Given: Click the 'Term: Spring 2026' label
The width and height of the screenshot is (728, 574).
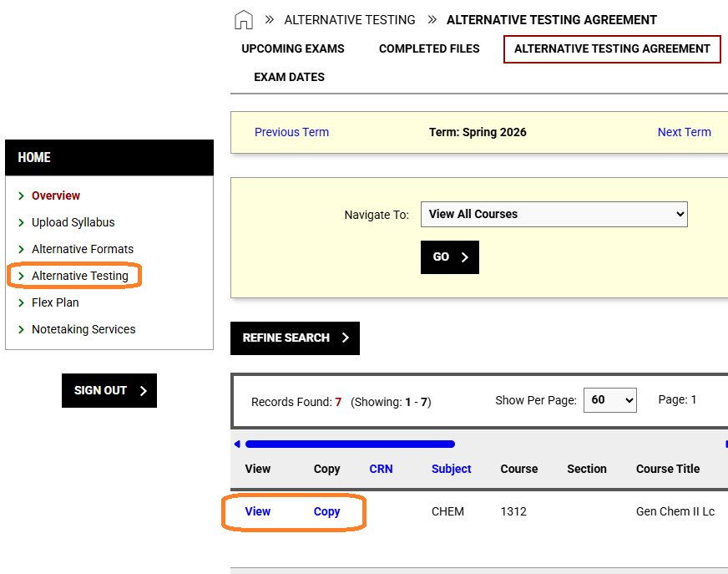Looking at the screenshot, I should 478,132.
